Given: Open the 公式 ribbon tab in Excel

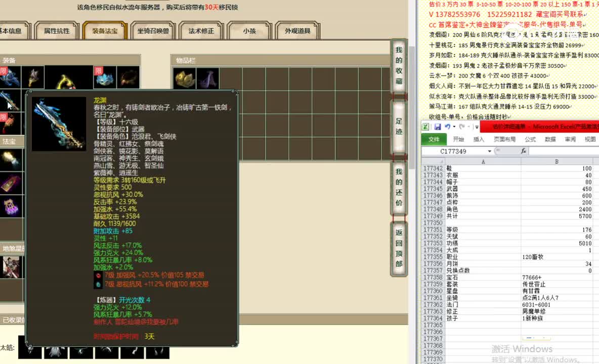Looking at the screenshot, I should point(530,139).
